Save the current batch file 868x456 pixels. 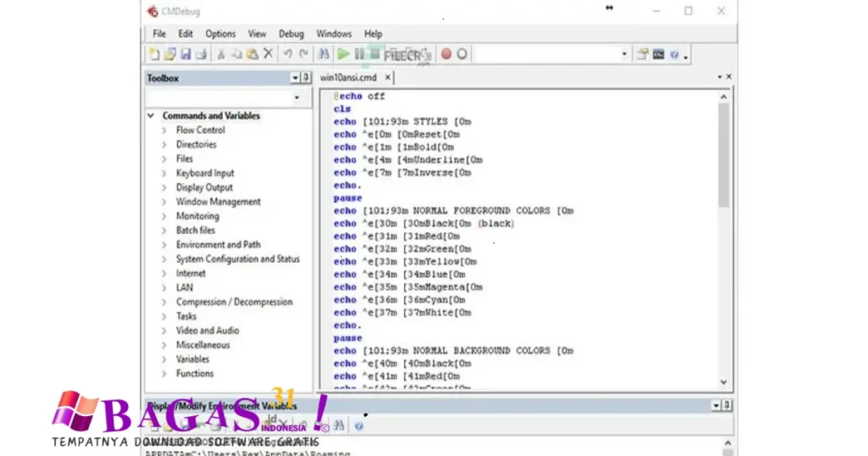186,54
